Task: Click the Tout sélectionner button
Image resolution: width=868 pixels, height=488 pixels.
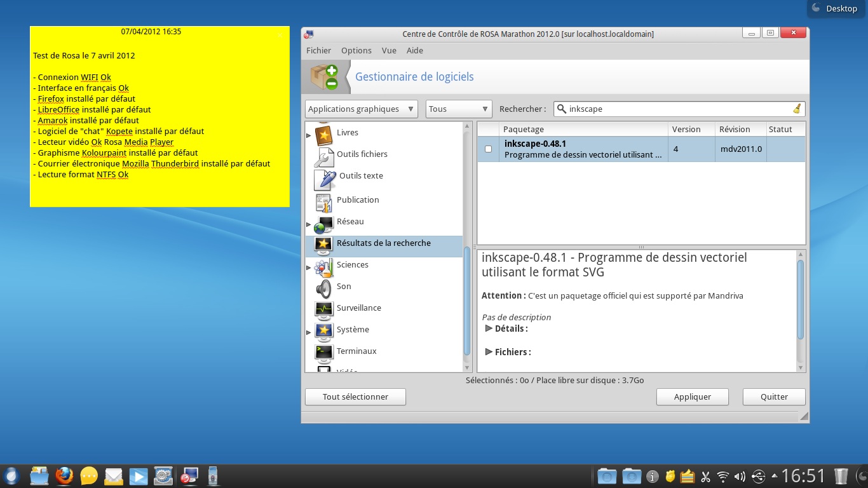Action: tap(355, 396)
